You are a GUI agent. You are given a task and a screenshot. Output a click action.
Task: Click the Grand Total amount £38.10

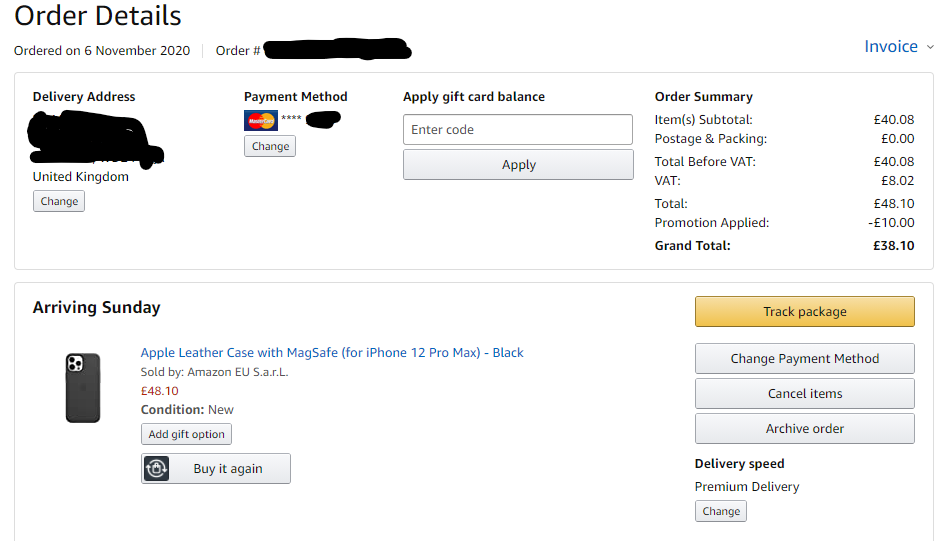[893, 245]
